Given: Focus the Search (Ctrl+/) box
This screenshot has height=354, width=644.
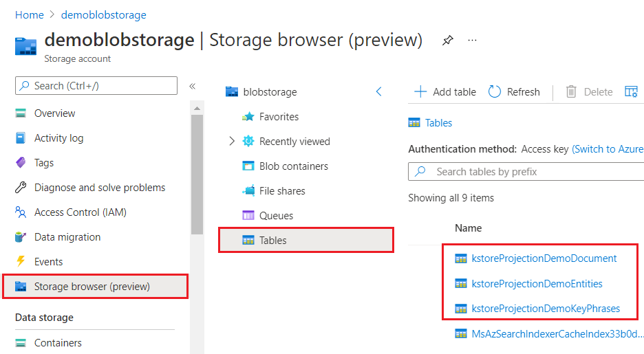Looking at the screenshot, I should (x=96, y=86).
